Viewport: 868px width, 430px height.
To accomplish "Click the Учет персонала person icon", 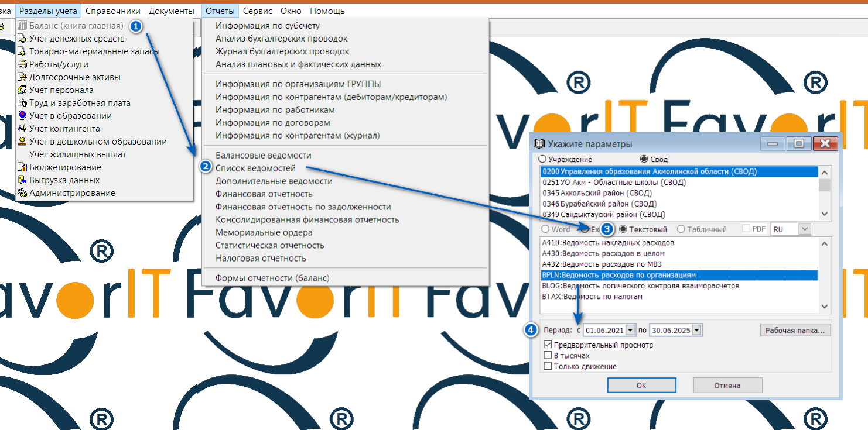I will [x=22, y=90].
